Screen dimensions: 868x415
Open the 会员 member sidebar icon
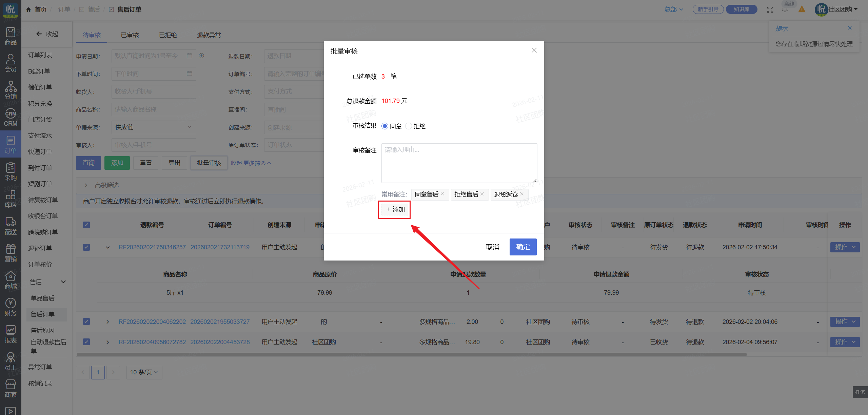(x=11, y=63)
